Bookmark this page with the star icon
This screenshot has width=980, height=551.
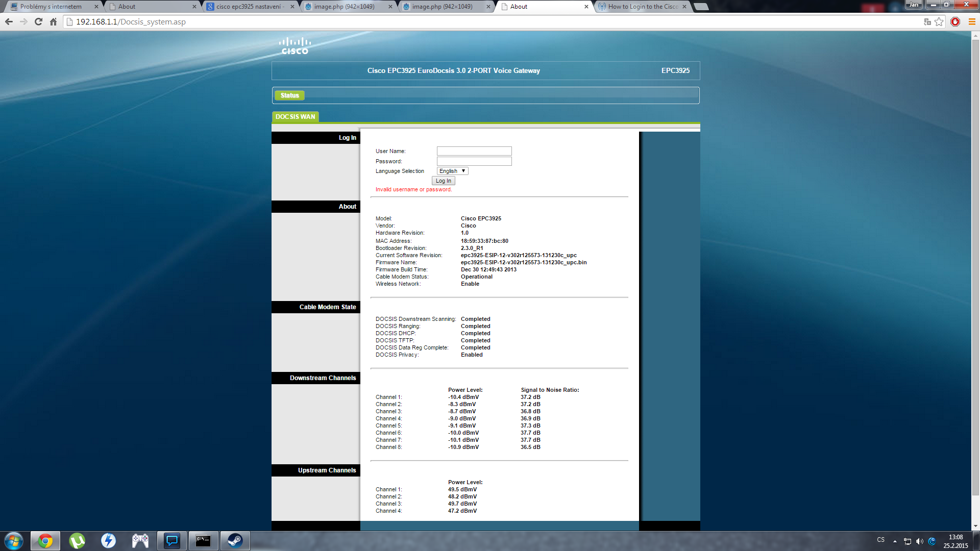point(939,22)
